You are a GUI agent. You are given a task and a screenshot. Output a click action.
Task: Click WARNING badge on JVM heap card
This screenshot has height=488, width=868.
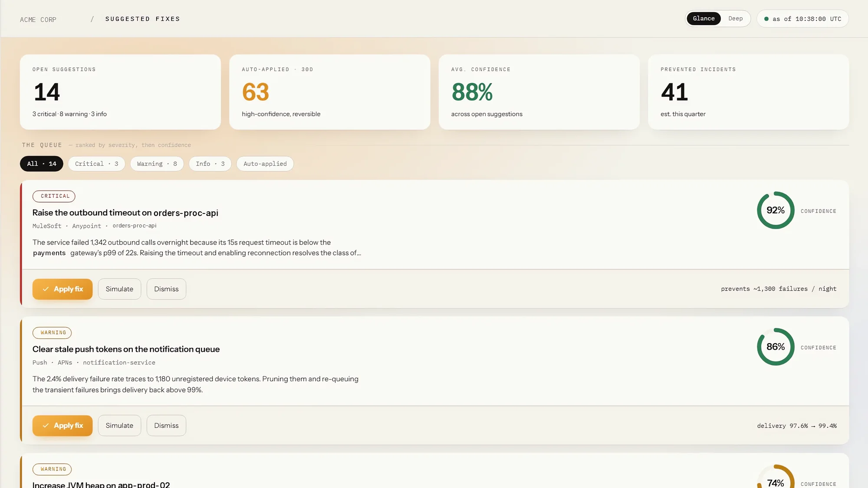52,469
